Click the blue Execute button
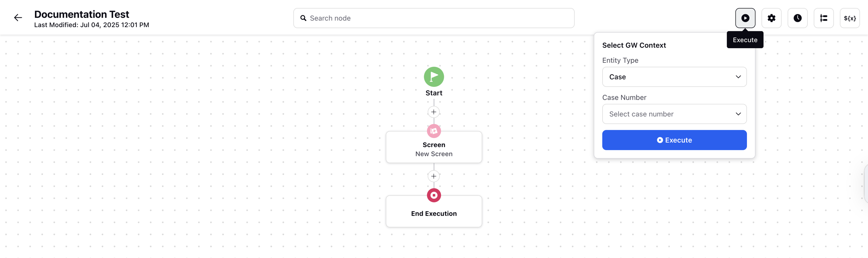 point(674,140)
